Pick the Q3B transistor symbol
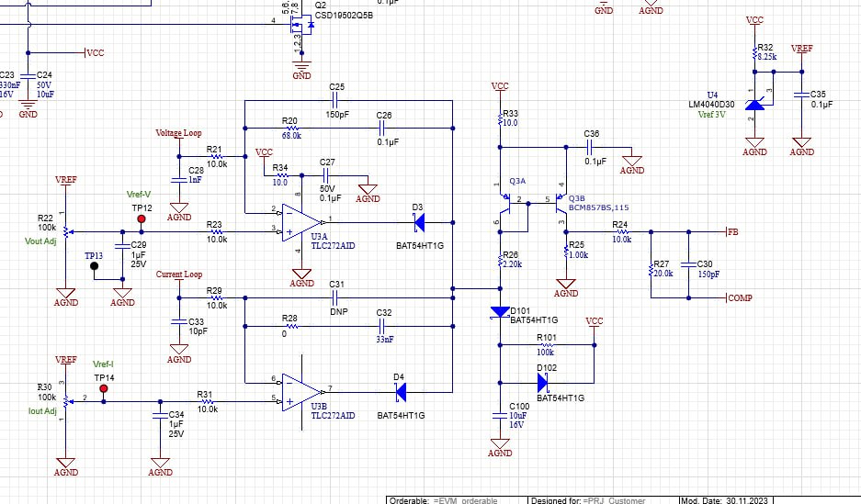This screenshot has width=861, height=504. (x=559, y=204)
